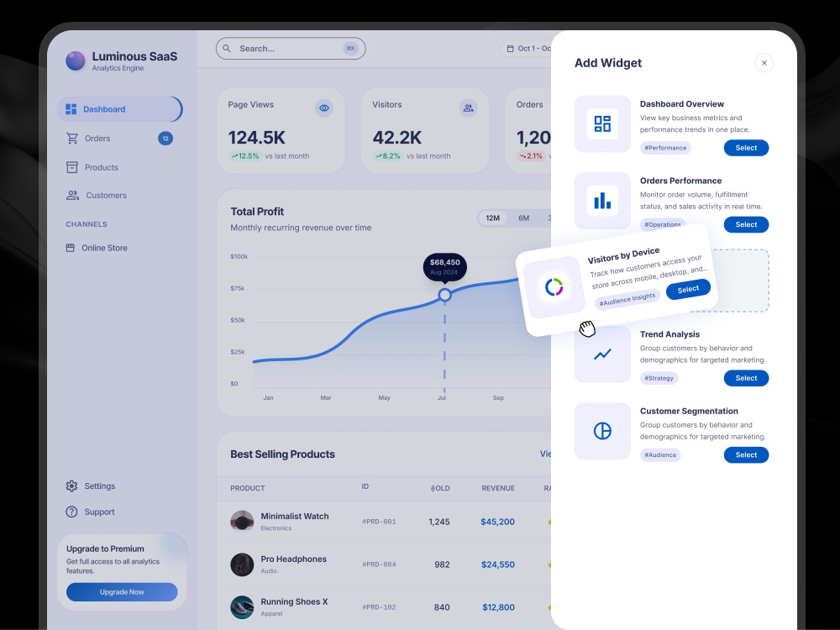
Task: Click the #Operations tag
Action: (663, 224)
